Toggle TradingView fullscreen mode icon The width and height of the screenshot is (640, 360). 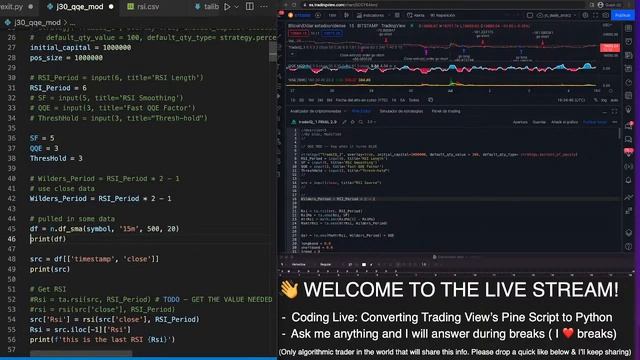coord(596,15)
